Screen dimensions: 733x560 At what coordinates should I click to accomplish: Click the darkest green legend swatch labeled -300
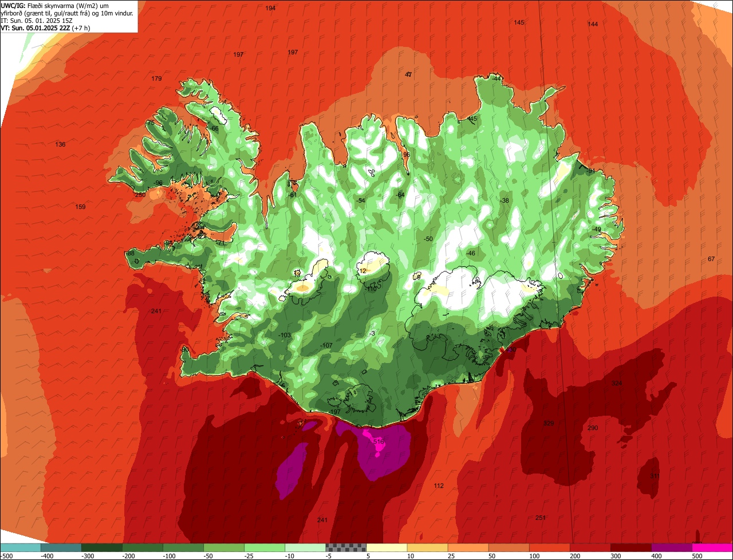click(102, 547)
